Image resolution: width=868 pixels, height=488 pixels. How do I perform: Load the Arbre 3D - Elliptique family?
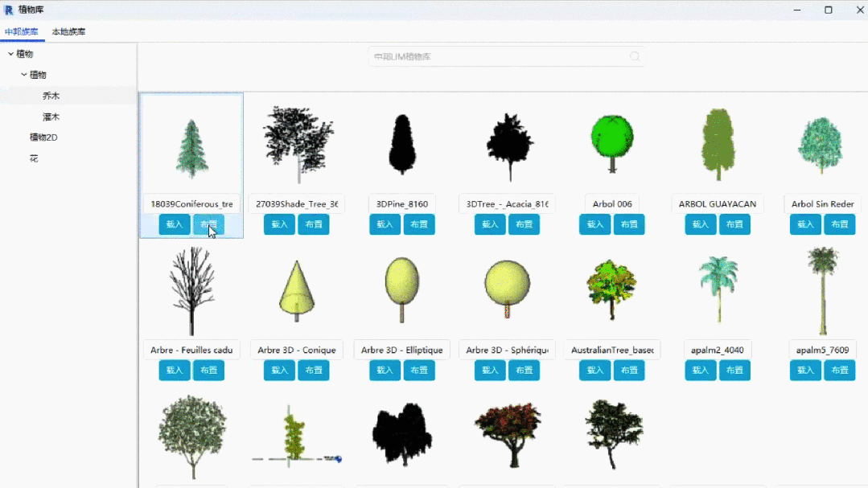(385, 370)
